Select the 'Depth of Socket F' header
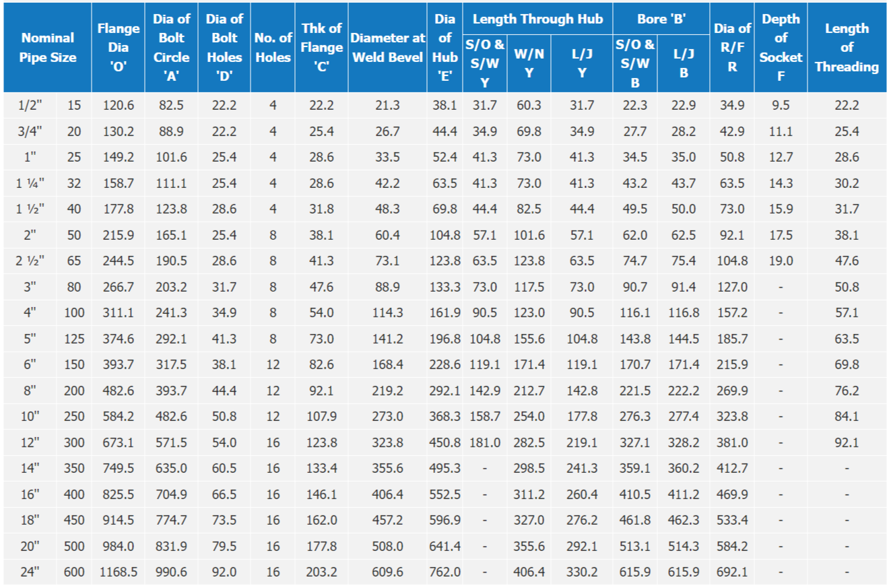Image resolution: width=891 pixels, height=588 pixels. tap(781, 48)
